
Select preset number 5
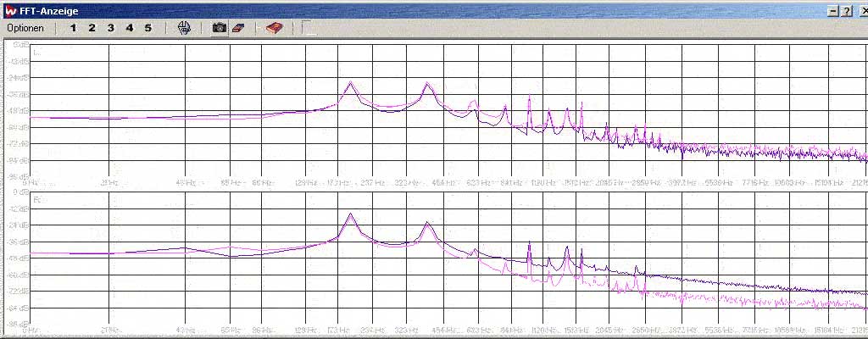coord(147,28)
